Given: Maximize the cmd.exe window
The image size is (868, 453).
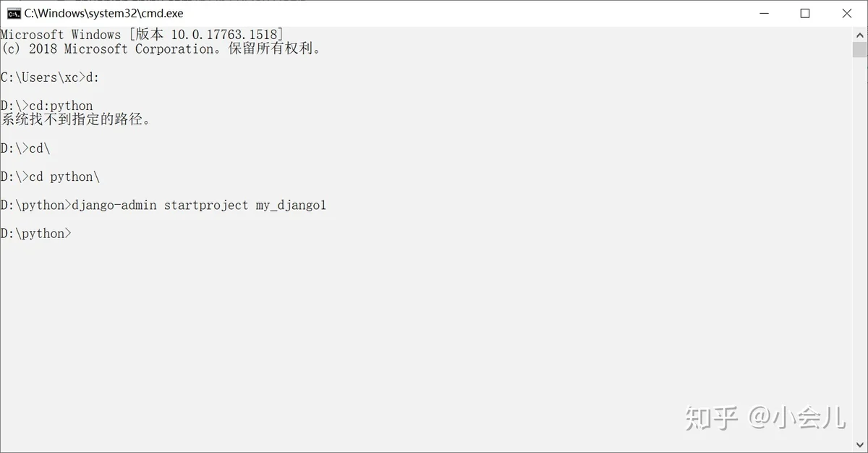Looking at the screenshot, I should [x=804, y=13].
